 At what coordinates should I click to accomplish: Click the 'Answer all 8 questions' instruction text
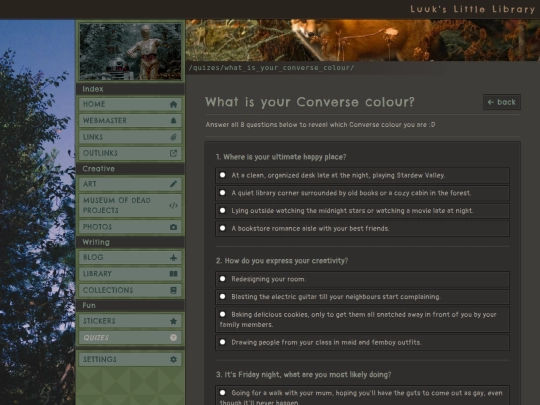coord(320,125)
